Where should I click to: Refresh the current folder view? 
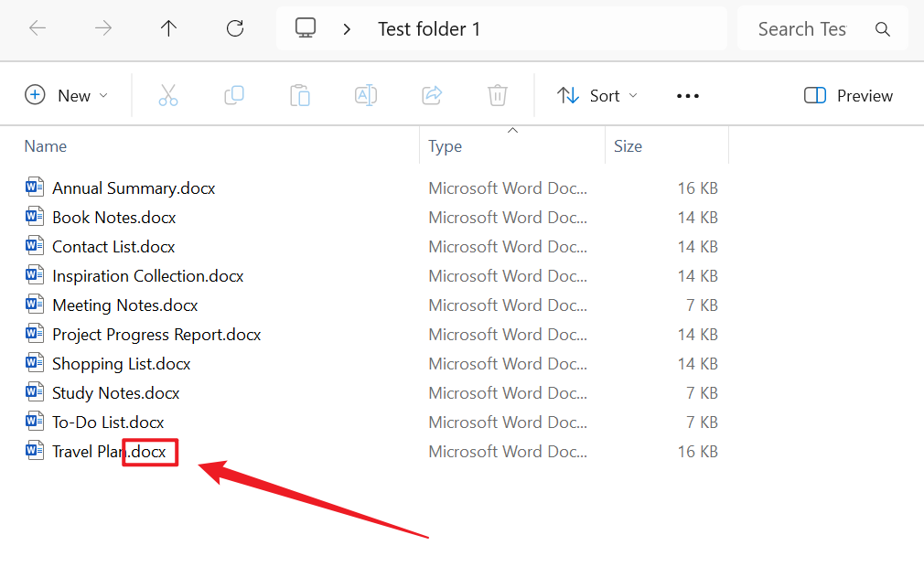pyautogui.click(x=235, y=28)
